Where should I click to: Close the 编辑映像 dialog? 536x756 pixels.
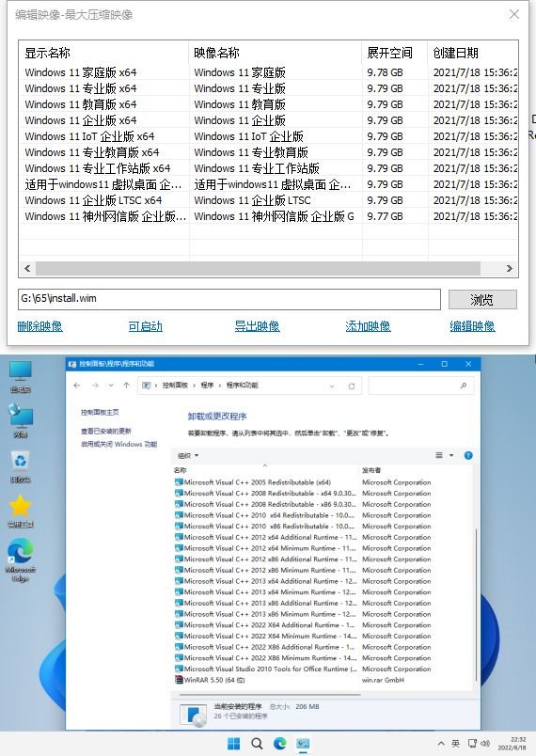[514, 15]
